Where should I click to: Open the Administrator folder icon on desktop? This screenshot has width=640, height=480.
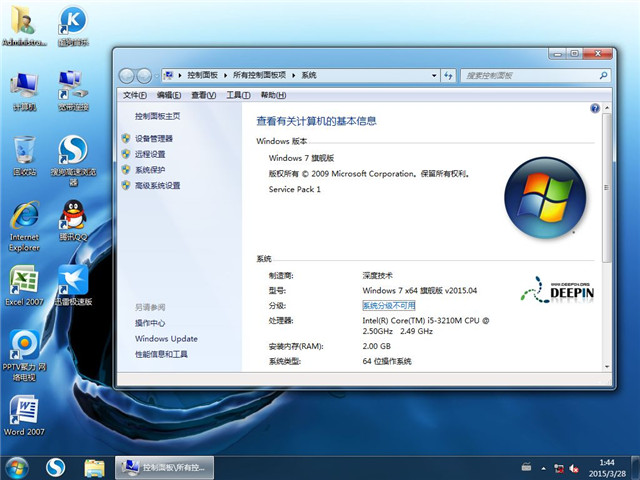[x=24, y=24]
